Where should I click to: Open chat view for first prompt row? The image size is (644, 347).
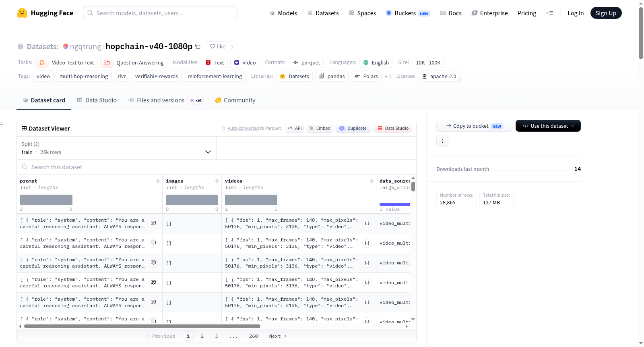(153, 223)
